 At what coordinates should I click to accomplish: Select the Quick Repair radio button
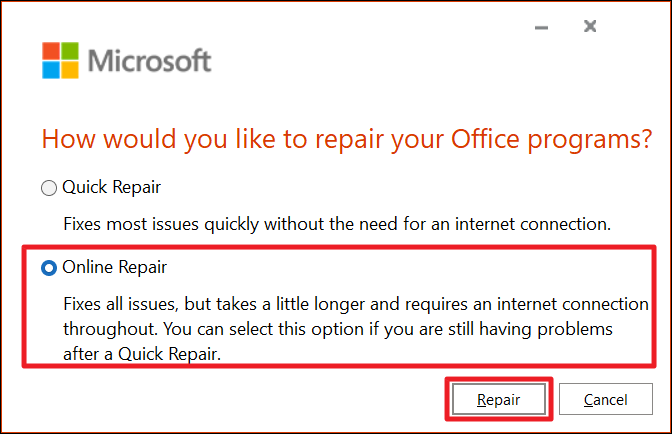48,187
